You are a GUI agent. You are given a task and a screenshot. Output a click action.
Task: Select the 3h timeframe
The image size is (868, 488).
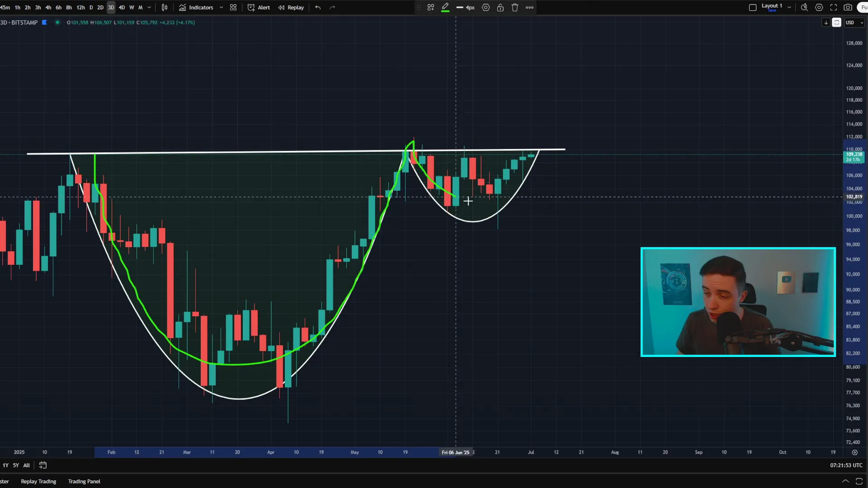38,8
